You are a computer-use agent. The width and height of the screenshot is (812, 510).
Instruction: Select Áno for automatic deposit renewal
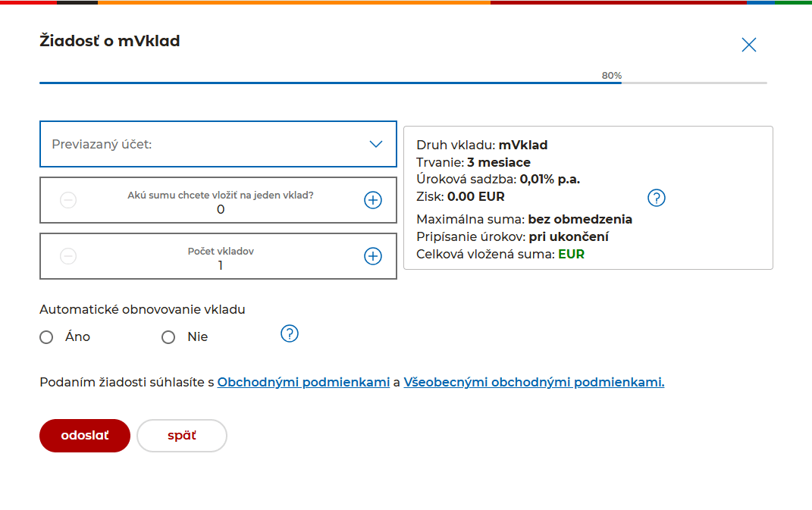(47, 337)
